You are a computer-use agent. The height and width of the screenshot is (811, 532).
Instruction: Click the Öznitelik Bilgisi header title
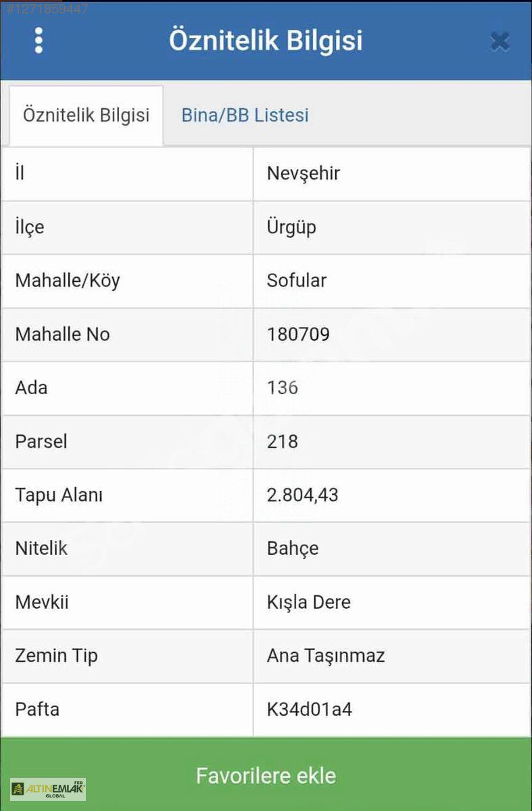tap(266, 41)
